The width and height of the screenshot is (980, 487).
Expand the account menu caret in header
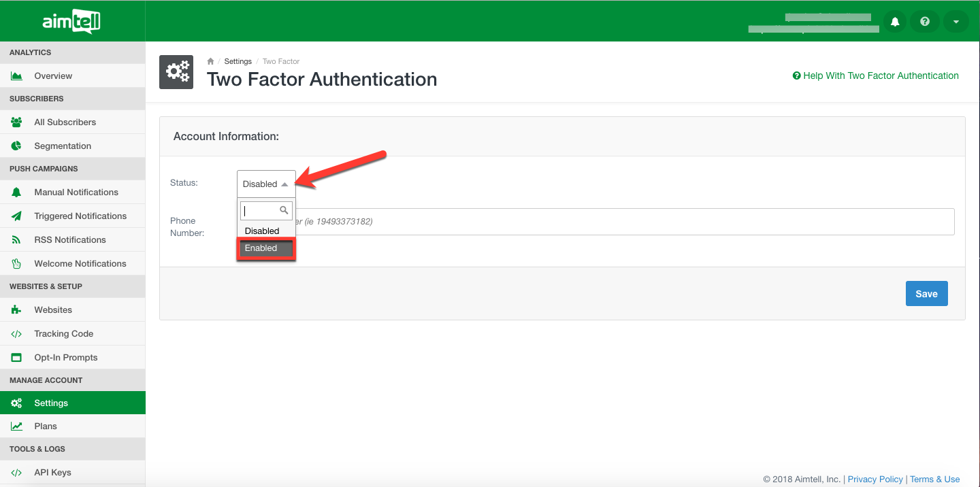[x=955, y=22]
